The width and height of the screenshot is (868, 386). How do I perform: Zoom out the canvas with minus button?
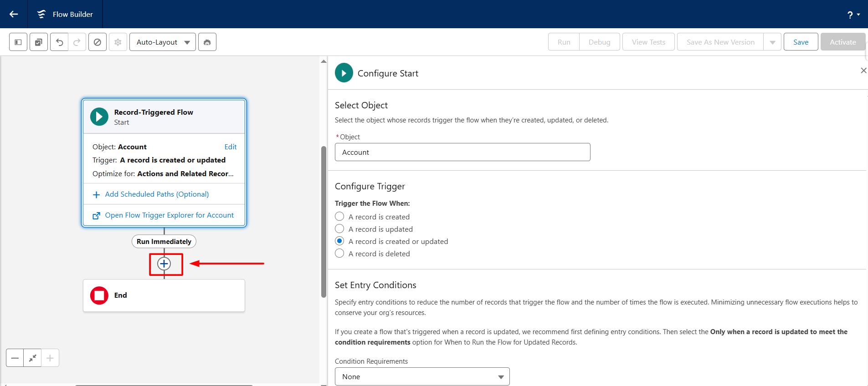pyautogui.click(x=15, y=358)
